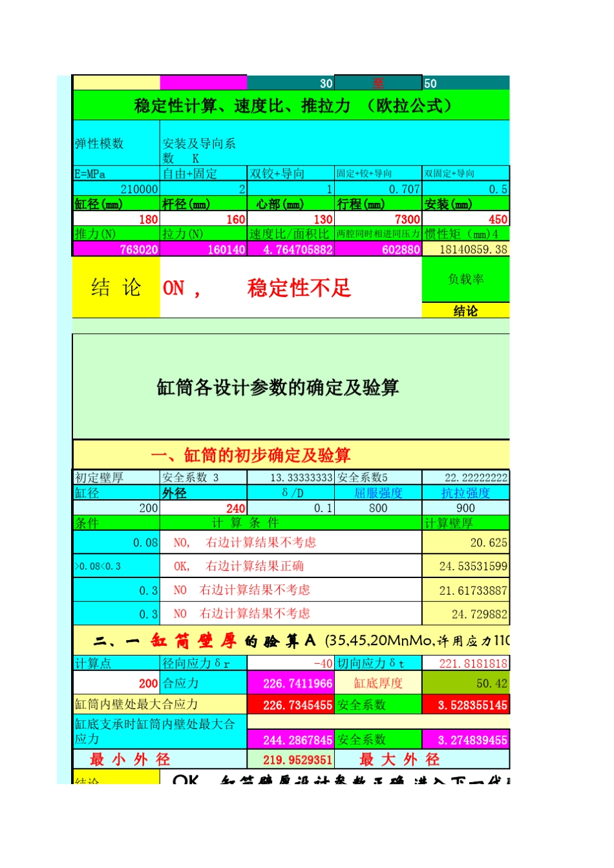This screenshot has width=614, height=868.
Task: Select the elastic modulus value 210000
Action: point(116,189)
